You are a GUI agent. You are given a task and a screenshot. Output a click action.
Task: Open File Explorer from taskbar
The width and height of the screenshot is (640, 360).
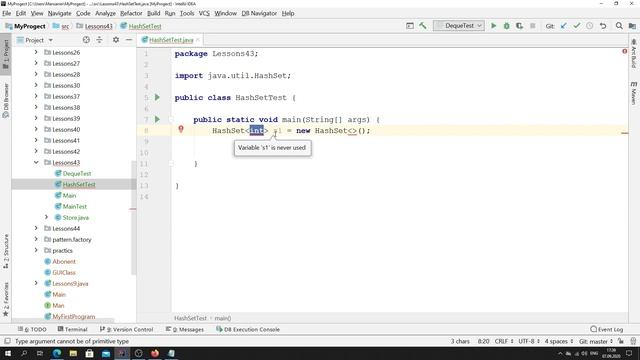tap(73, 353)
